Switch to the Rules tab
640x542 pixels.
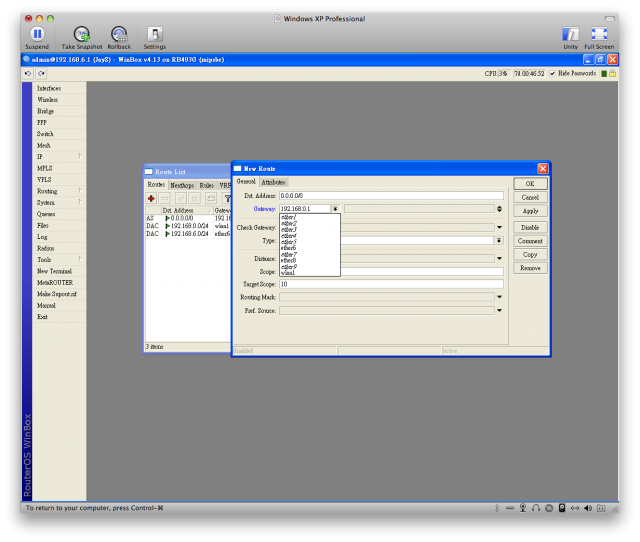[x=207, y=185]
